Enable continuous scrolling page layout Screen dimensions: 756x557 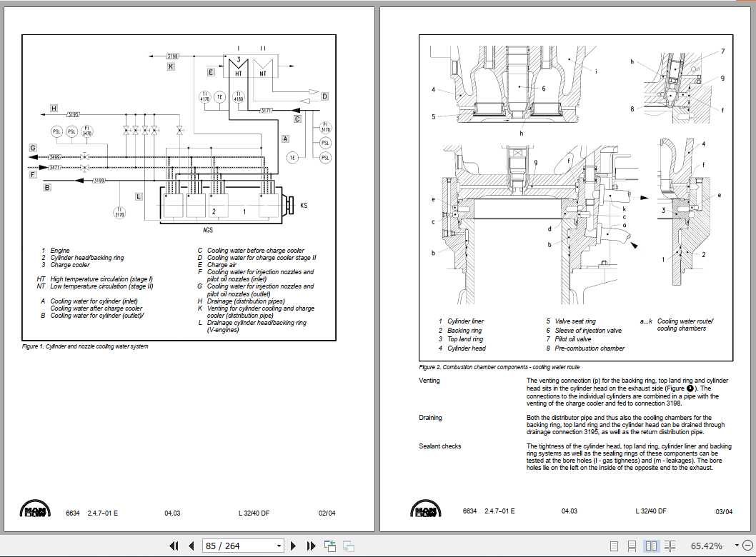(x=632, y=545)
